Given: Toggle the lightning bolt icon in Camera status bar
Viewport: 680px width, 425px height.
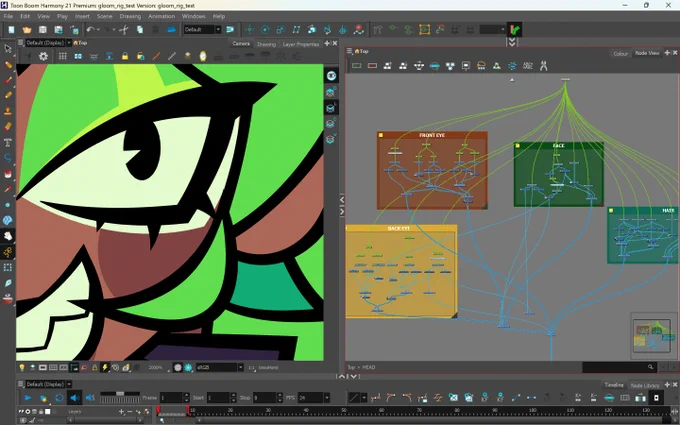Looking at the screenshot, I should click(x=105, y=367).
